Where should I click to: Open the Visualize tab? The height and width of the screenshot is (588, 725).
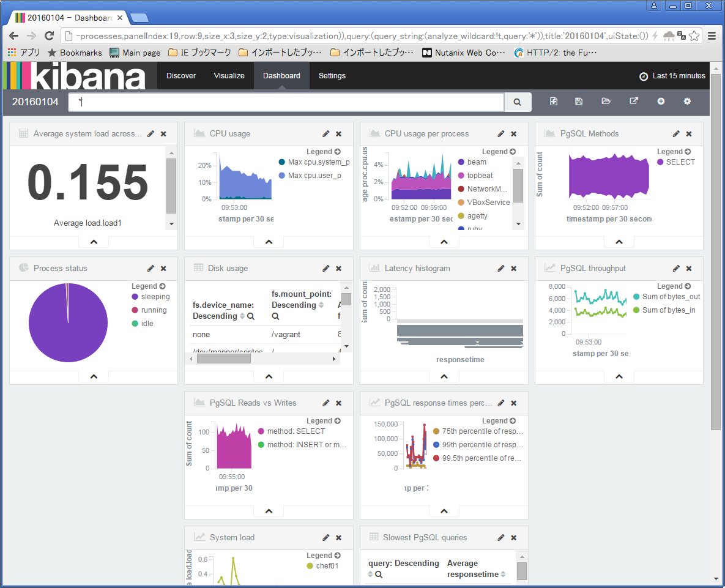[x=229, y=76]
